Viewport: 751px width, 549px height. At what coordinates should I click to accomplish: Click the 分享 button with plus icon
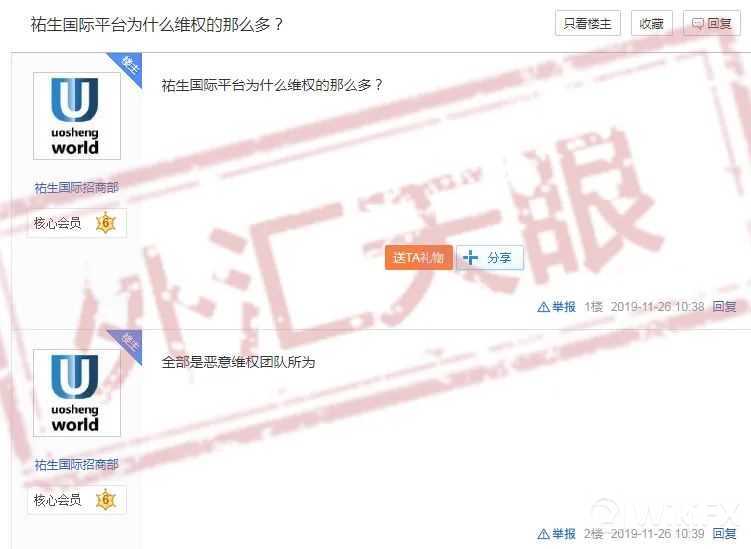(x=489, y=258)
